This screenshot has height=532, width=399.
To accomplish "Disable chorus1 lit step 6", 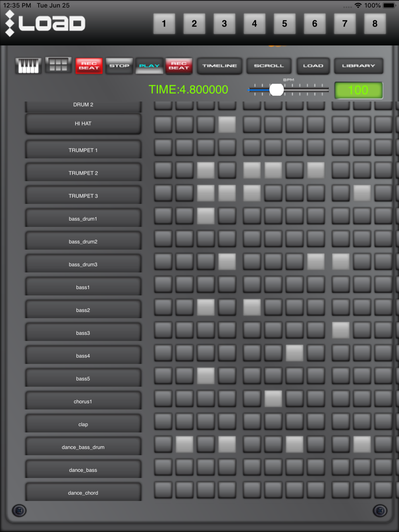I will 273,398.
